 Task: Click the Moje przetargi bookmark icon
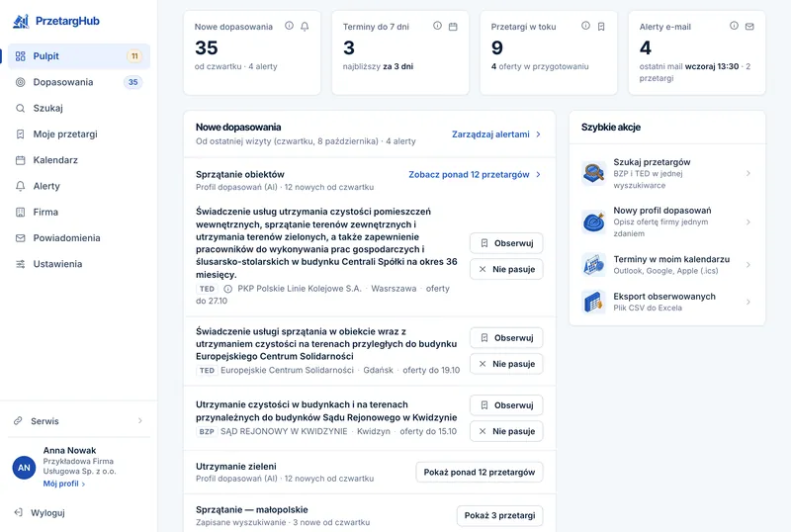point(20,134)
